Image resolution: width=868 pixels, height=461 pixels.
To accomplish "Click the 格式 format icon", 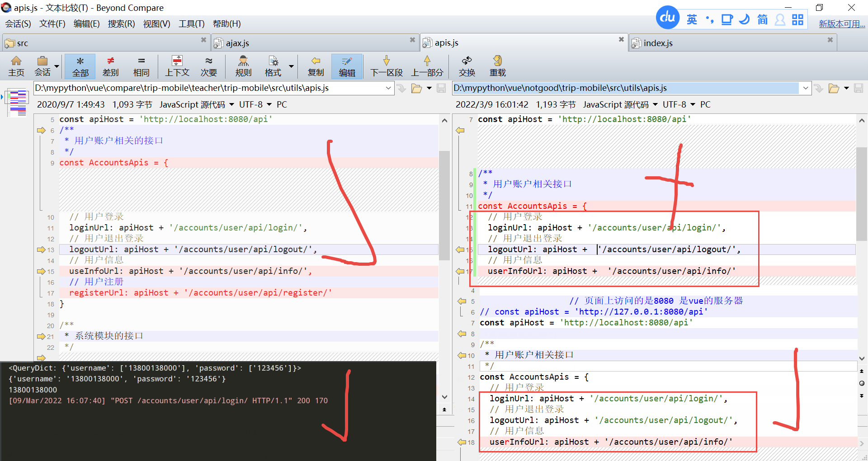I will click(273, 66).
